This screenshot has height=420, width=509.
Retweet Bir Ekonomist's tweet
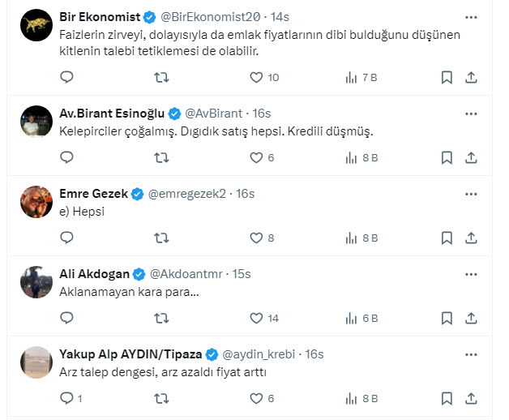tap(162, 78)
